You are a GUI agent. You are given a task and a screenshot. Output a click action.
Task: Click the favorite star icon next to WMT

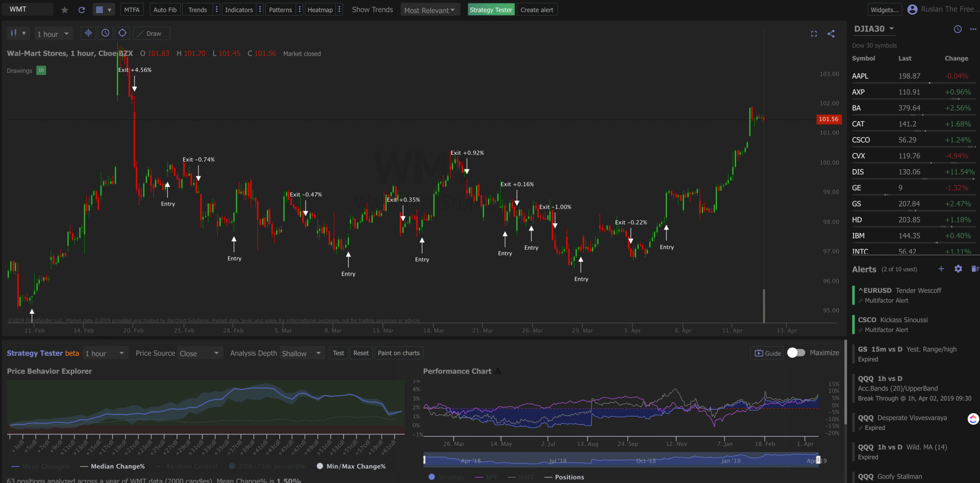point(65,10)
